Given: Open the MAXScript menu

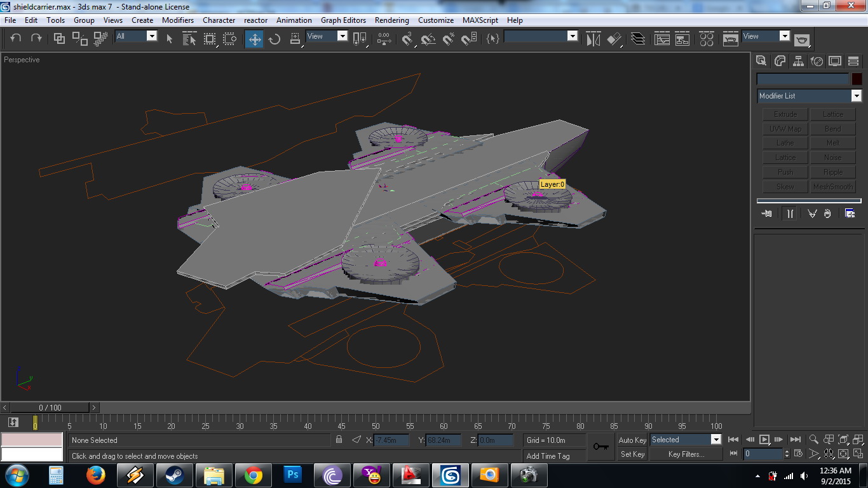Looking at the screenshot, I should pos(480,20).
